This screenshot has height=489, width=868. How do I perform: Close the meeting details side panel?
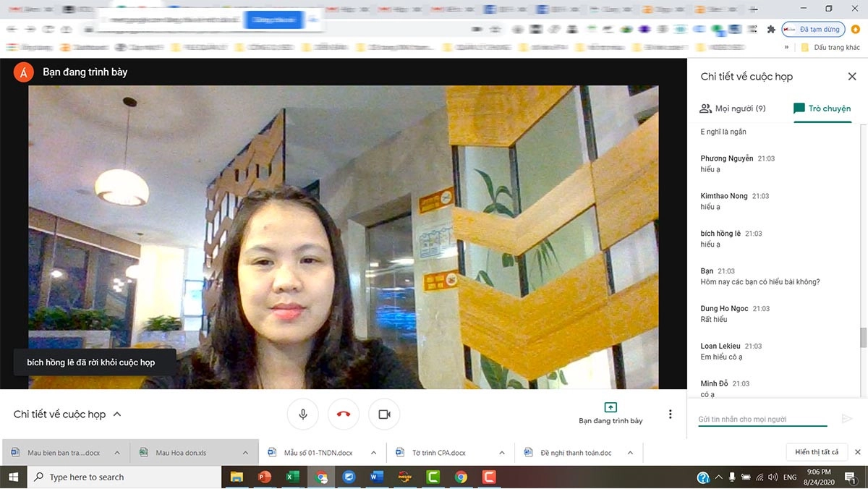[x=851, y=77]
